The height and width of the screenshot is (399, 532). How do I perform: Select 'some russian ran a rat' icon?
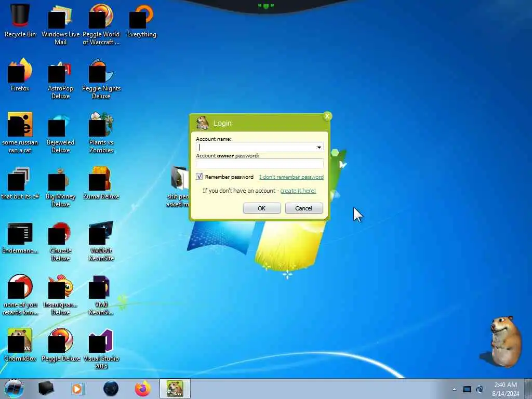coord(20,132)
